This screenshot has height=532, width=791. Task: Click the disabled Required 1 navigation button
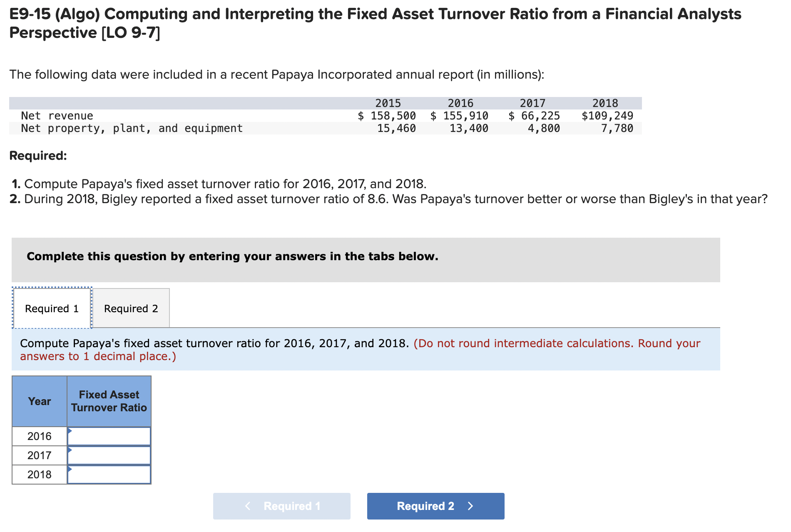click(x=282, y=506)
